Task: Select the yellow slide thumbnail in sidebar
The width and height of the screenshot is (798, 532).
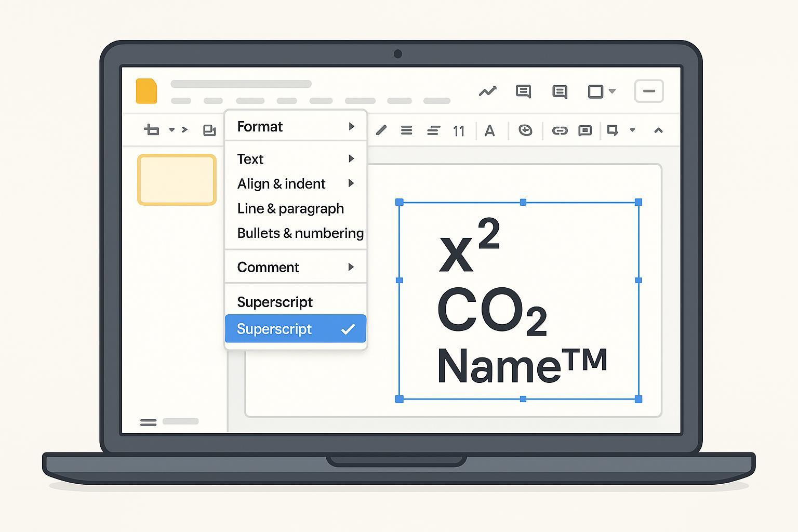Action: [x=177, y=180]
